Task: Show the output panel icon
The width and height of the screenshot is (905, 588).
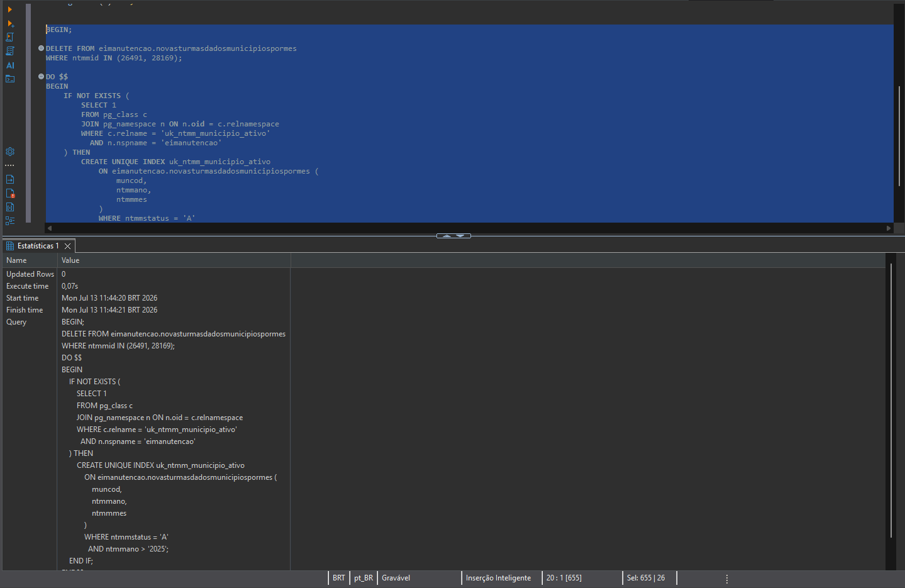Action: point(10,179)
